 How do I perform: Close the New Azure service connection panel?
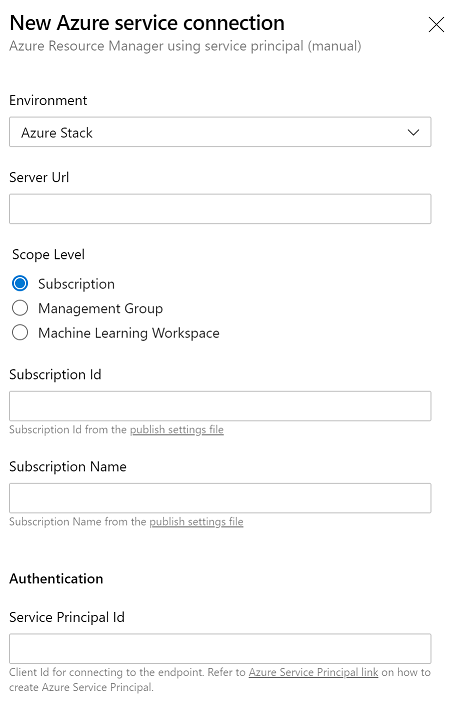pos(436,25)
